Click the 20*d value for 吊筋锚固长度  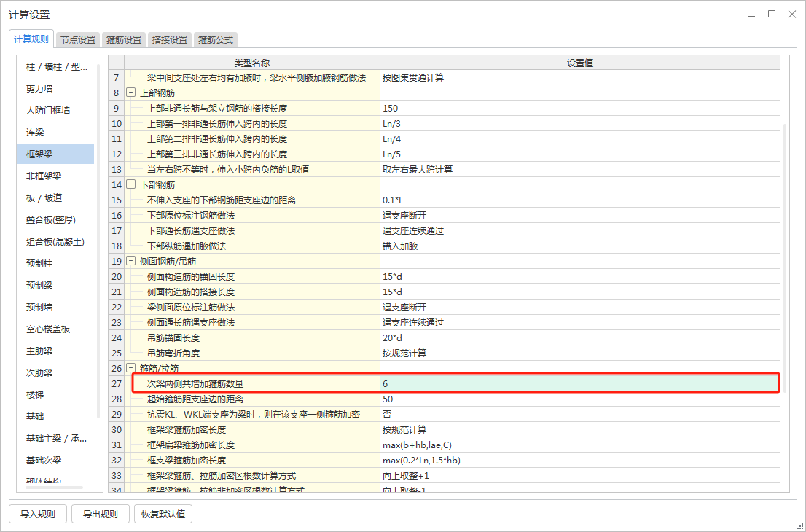tap(579, 337)
